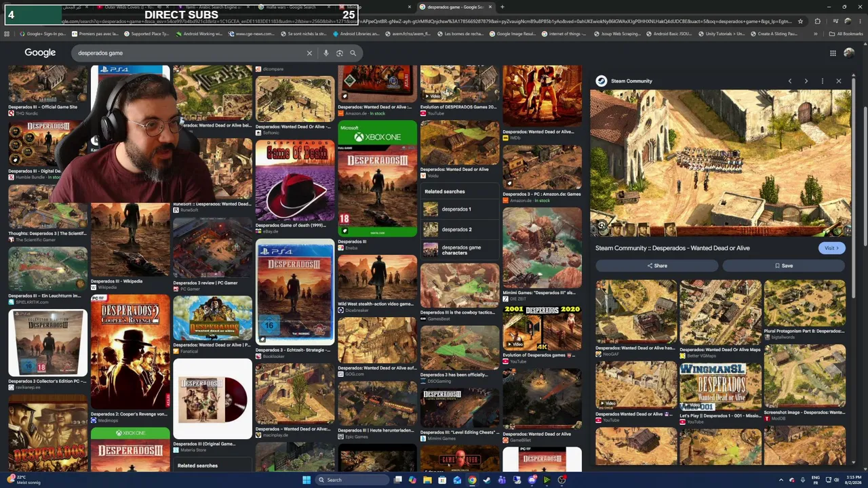The width and height of the screenshot is (868, 488).
Task: Select related search desperados 1
Action: [460, 209]
